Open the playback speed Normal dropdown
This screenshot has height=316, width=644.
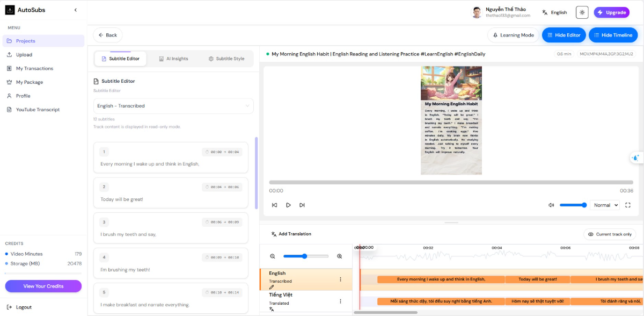click(x=605, y=205)
